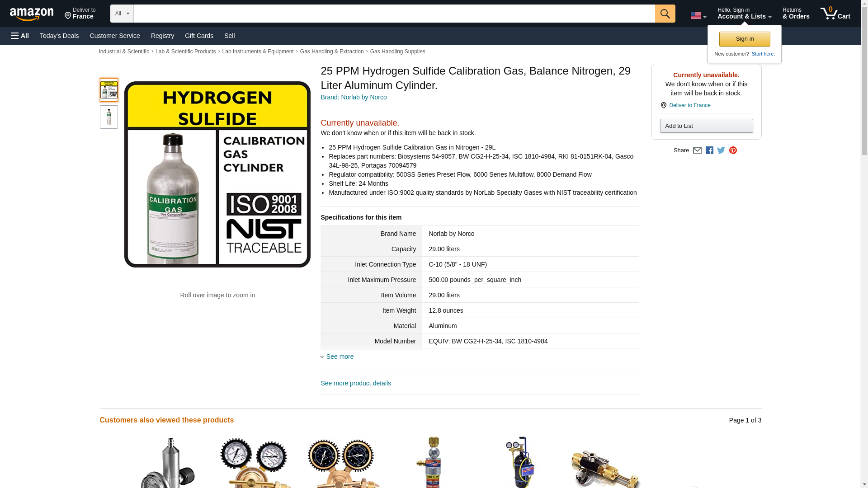Share product via email icon
868x488 pixels.
point(697,150)
